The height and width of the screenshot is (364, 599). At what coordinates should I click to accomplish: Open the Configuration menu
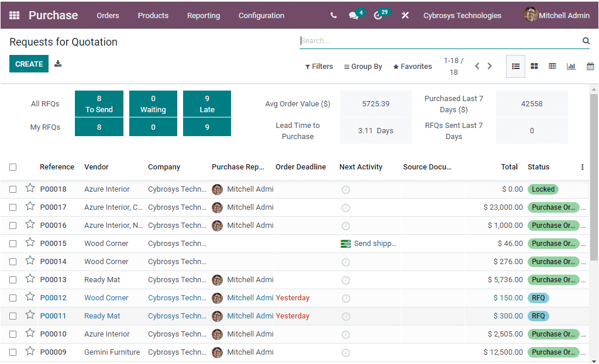tap(261, 16)
